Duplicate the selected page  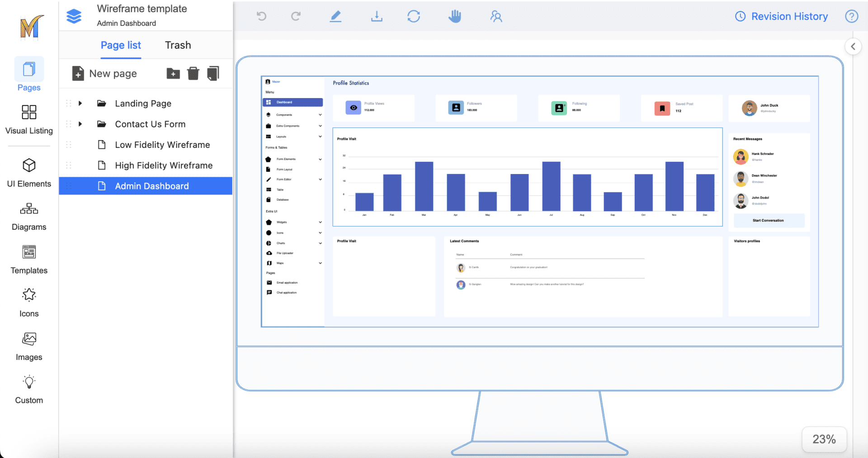212,73
